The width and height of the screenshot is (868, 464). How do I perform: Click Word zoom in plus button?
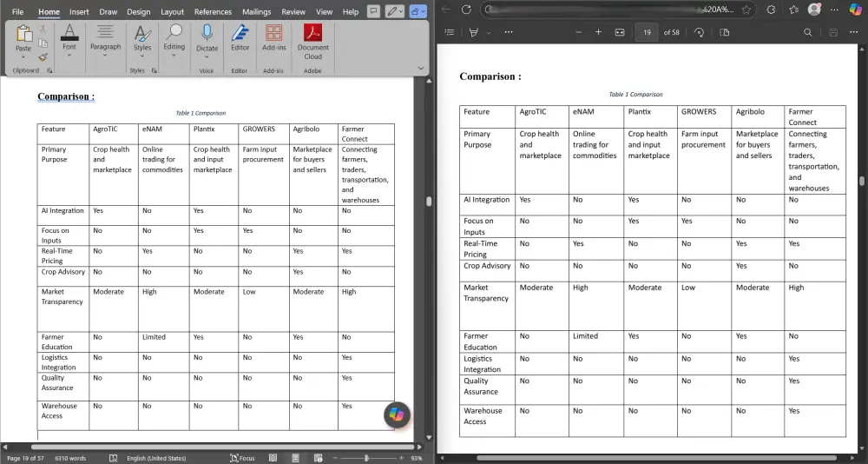coord(402,458)
